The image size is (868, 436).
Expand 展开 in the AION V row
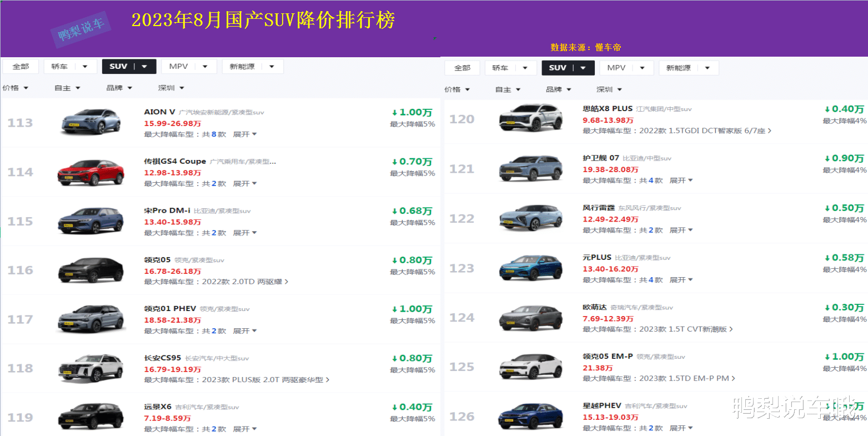click(245, 134)
